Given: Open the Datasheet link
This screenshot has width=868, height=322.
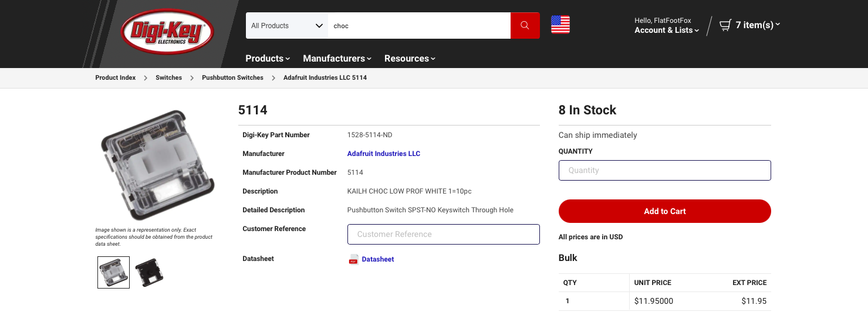Looking at the screenshot, I should [378, 259].
